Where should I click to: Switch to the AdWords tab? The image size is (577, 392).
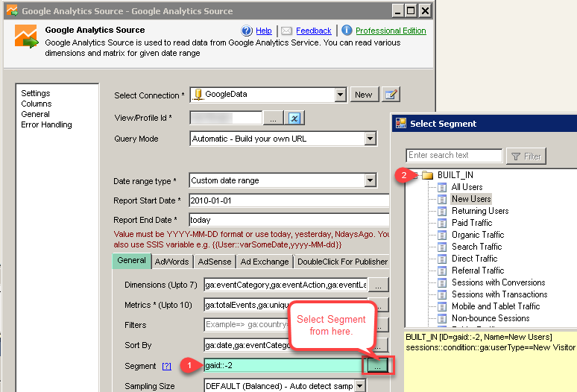(x=172, y=262)
